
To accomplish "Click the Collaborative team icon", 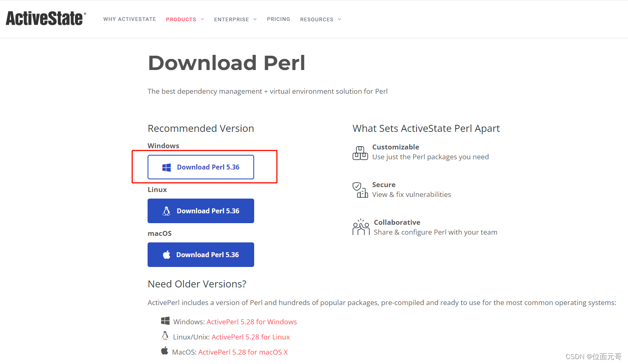I will click(x=360, y=227).
